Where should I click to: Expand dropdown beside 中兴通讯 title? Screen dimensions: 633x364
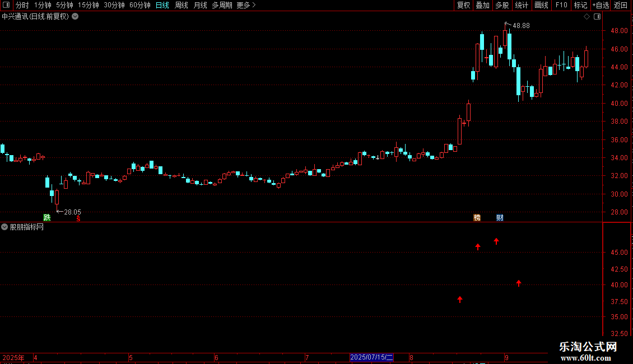point(75,17)
